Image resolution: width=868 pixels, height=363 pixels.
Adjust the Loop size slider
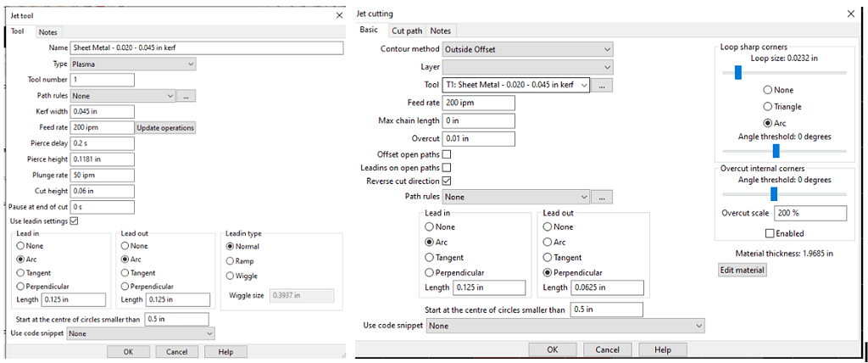[738, 73]
